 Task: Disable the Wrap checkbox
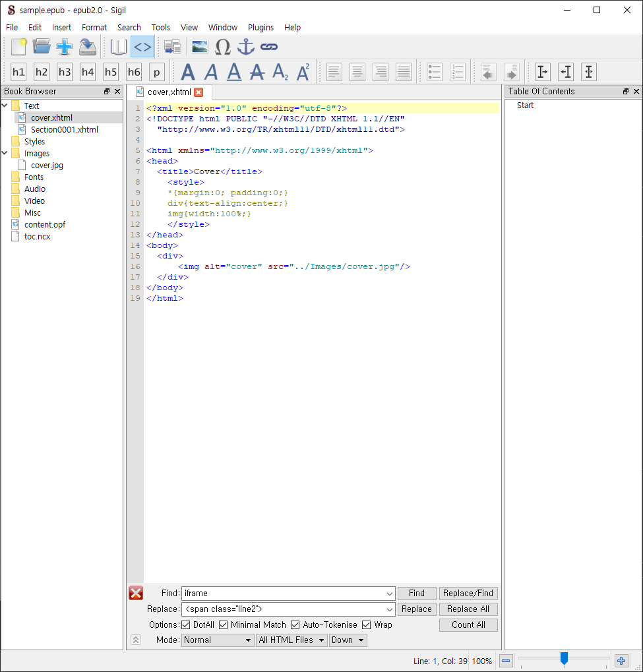(367, 625)
